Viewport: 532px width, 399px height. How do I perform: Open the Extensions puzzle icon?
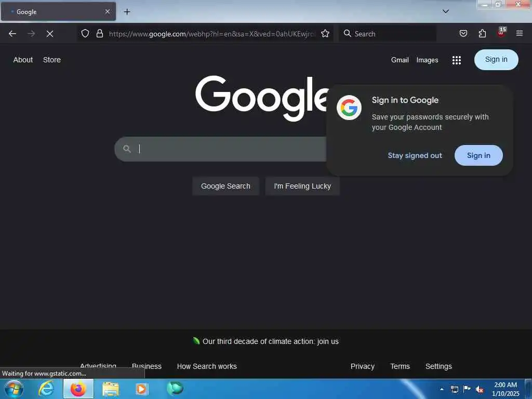tap(482, 33)
